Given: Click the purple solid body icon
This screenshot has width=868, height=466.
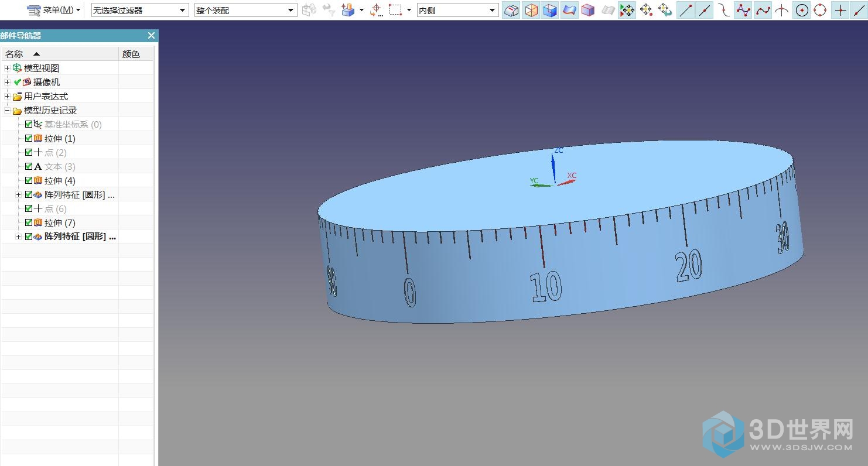Looking at the screenshot, I should 588,10.
